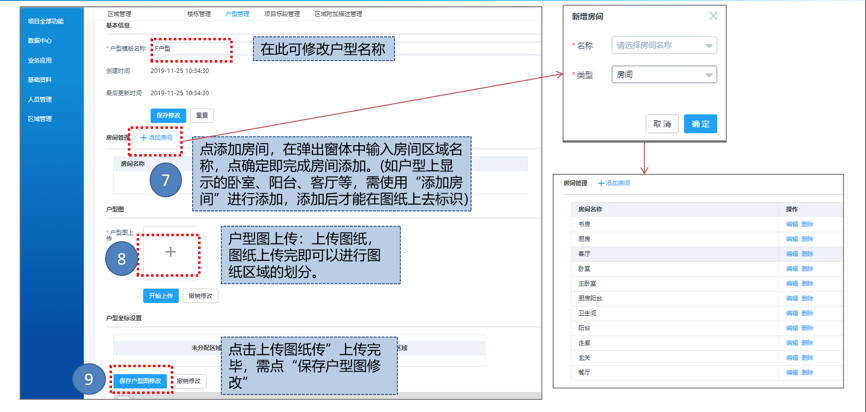Delete the 主卧室 room row
866x412 pixels.
(x=807, y=283)
